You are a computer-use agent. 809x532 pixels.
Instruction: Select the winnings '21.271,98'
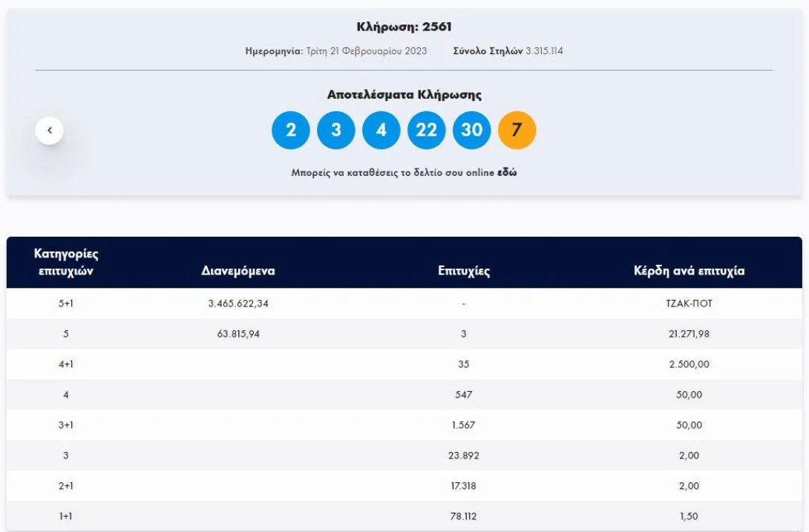pyautogui.click(x=689, y=334)
